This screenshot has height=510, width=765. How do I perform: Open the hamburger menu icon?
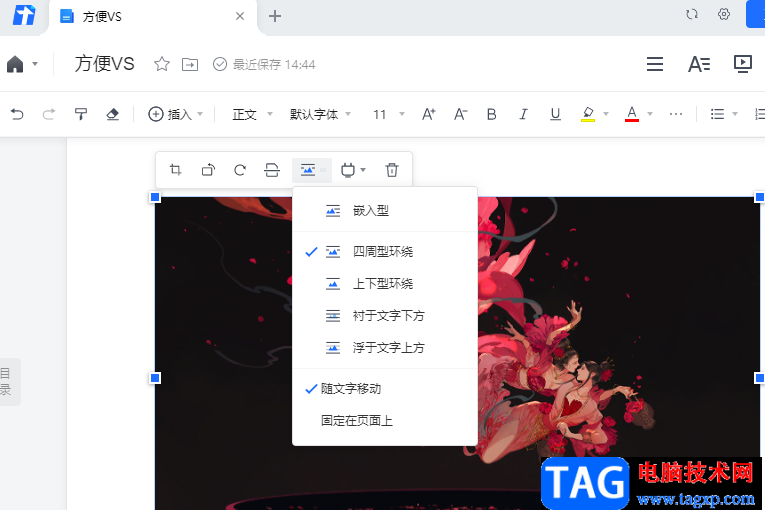[x=655, y=64]
